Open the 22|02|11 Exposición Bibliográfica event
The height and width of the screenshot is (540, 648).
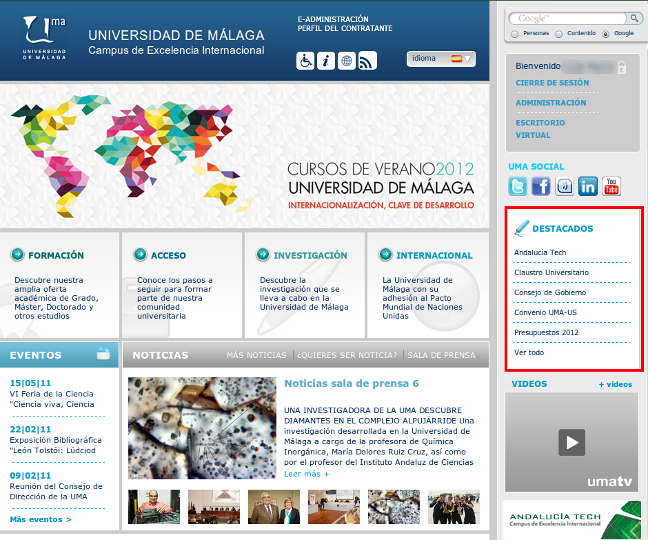pos(55,440)
